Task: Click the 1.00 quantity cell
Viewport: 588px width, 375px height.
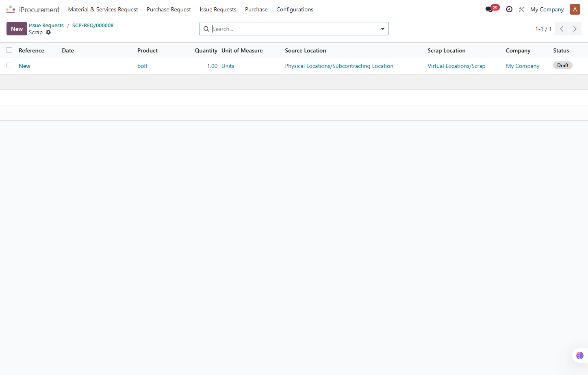Action: 212,66
